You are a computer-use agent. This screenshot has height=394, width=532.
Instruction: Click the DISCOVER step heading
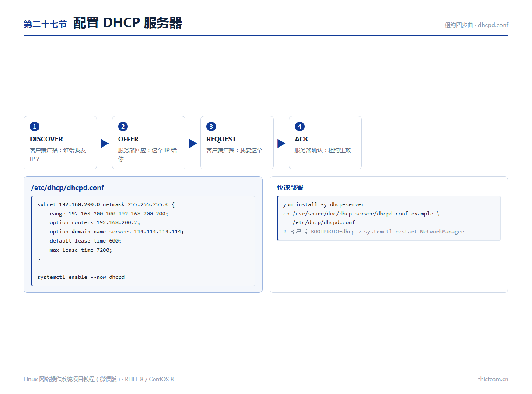46,139
